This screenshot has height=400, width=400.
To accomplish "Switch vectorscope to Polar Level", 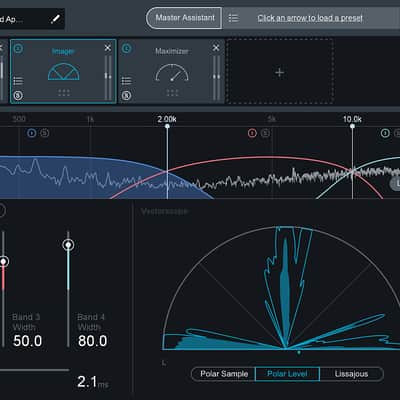I will [287, 374].
